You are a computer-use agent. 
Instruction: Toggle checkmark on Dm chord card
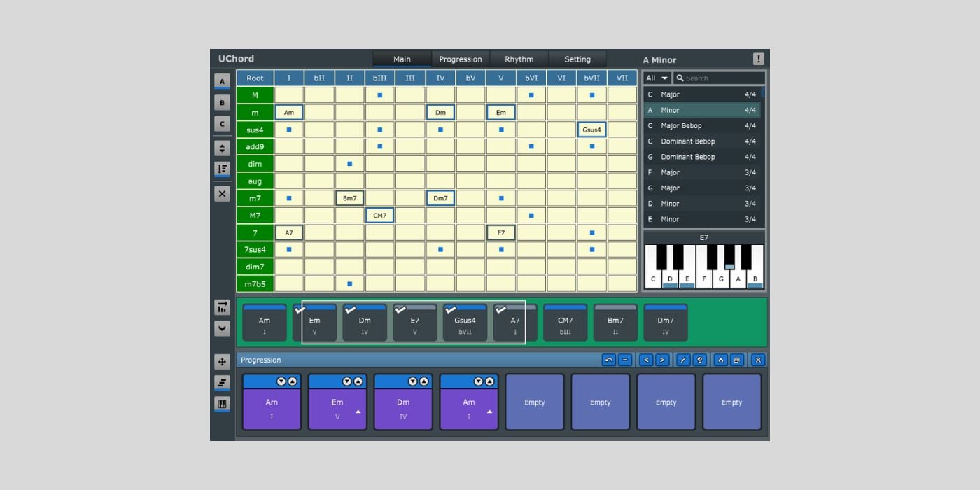[351, 309]
